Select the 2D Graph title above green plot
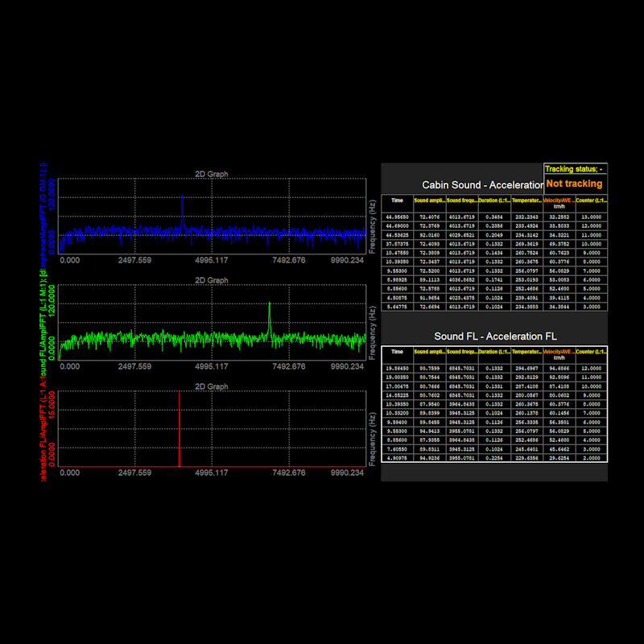The image size is (644, 644). pos(212,280)
